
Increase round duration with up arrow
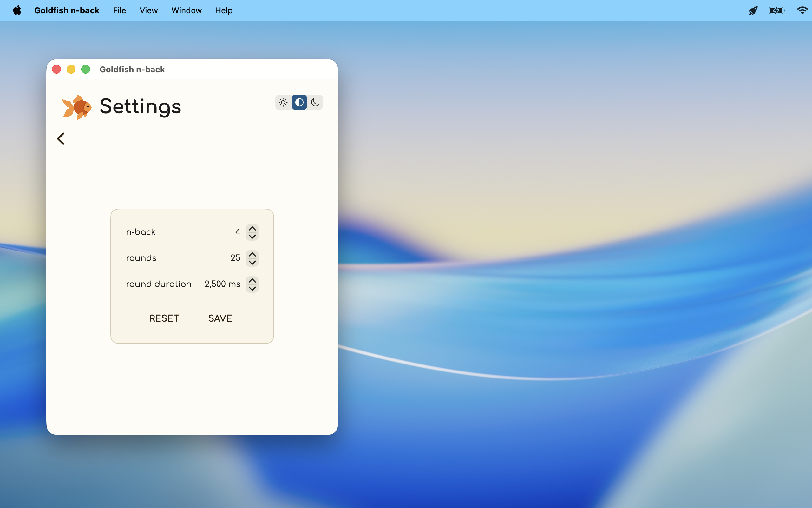(252, 280)
